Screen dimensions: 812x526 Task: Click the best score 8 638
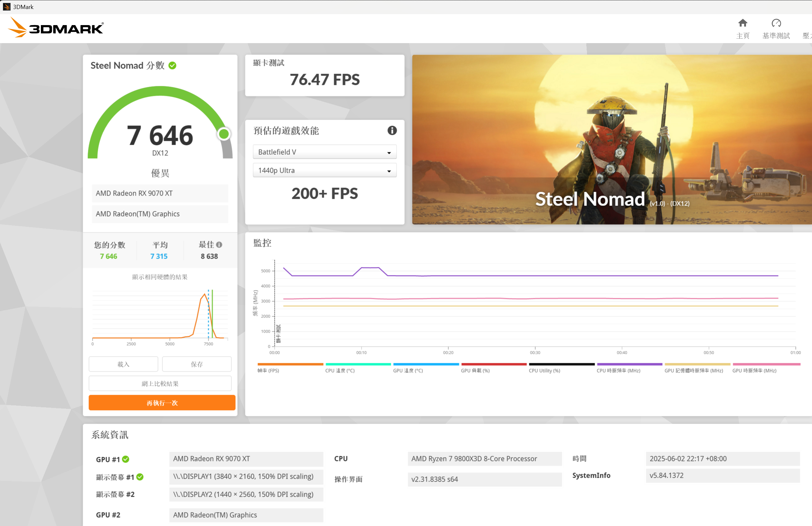209,256
